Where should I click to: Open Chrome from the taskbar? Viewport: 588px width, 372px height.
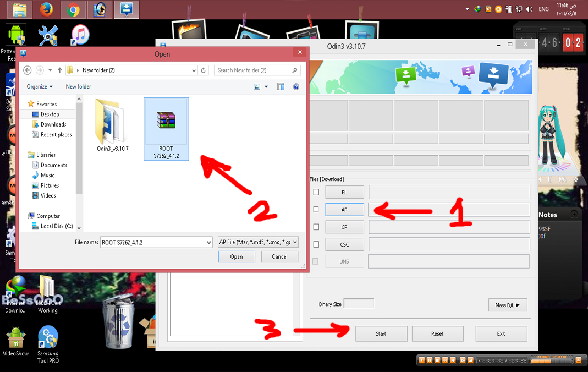(73, 9)
